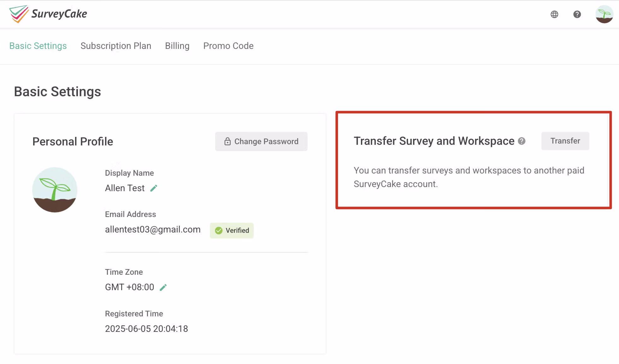This screenshot has height=364, width=619.
Task: Click the Email Address label
Action: [131, 214]
